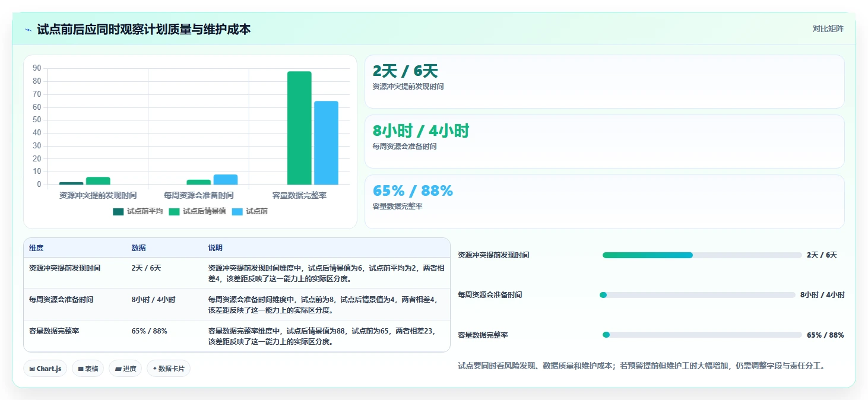Viewport: 868px width, 400px height.
Task: Toggle the 试点后情景值 legend swatch
Action: pyautogui.click(x=174, y=211)
